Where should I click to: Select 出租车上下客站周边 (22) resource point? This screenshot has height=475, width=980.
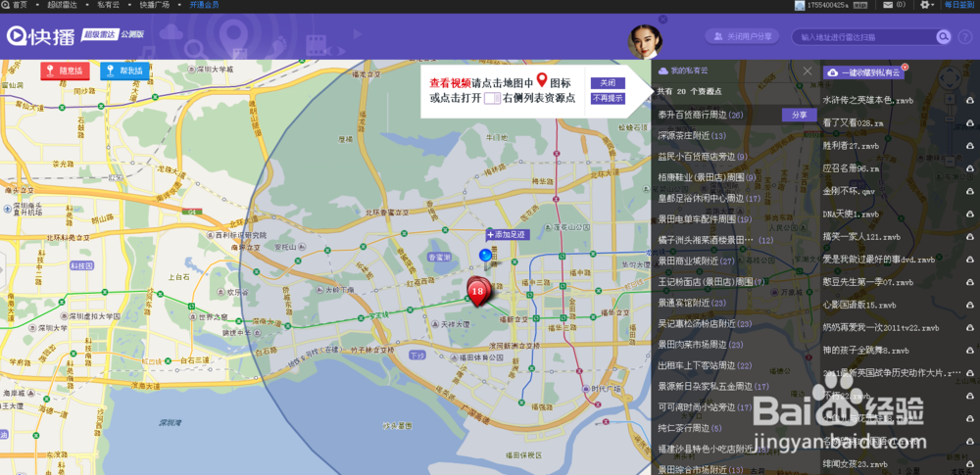705,365
